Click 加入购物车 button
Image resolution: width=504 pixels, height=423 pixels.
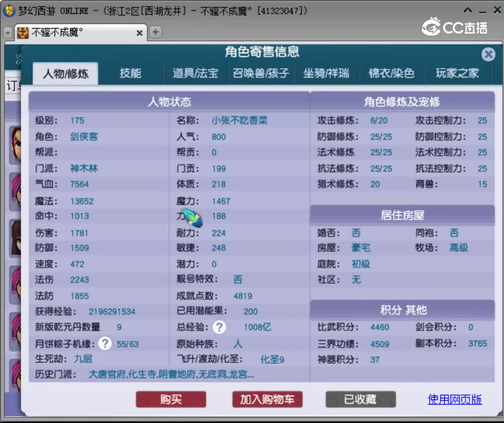tap(267, 399)
